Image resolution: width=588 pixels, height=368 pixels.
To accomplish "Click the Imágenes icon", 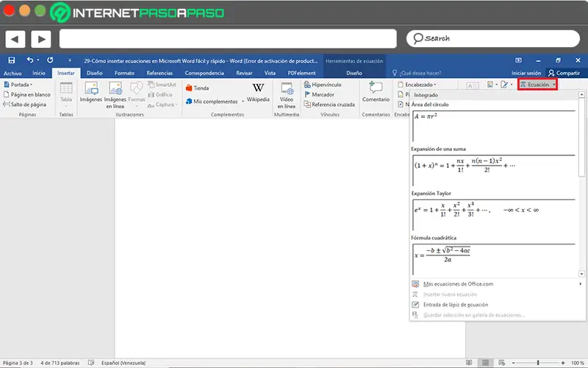I will tap(90, 93).
